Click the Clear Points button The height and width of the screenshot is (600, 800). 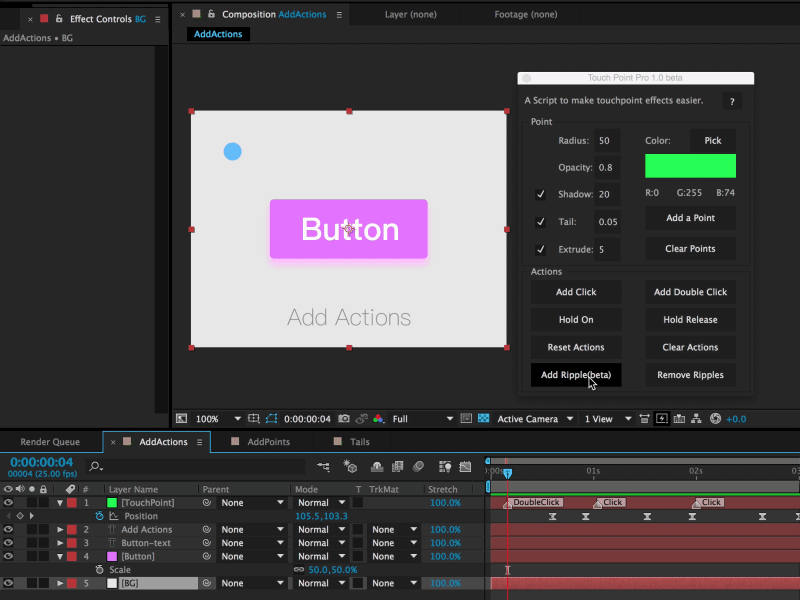690,249
